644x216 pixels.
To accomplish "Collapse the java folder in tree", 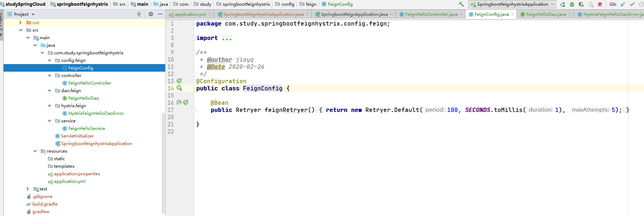I will coord(35,45).
